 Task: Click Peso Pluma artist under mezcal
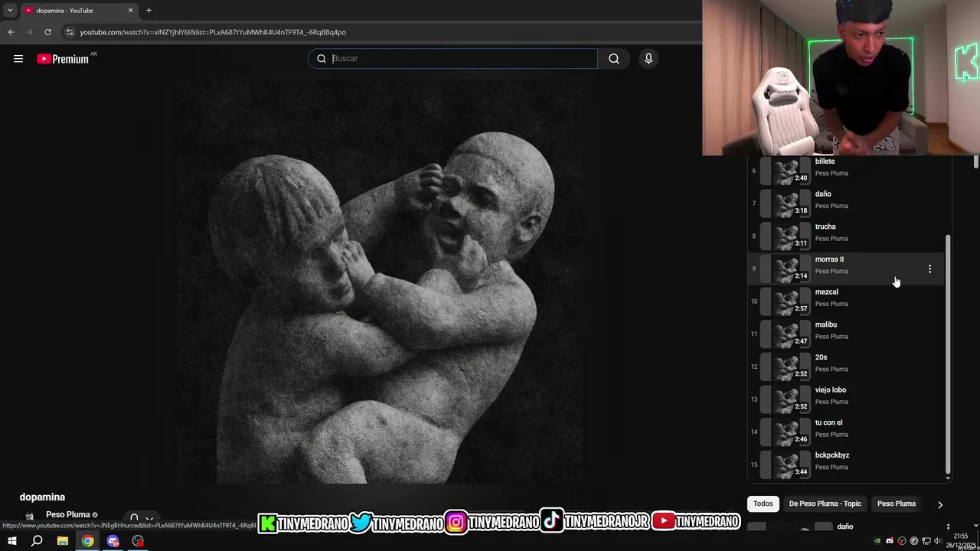point(831,304)
